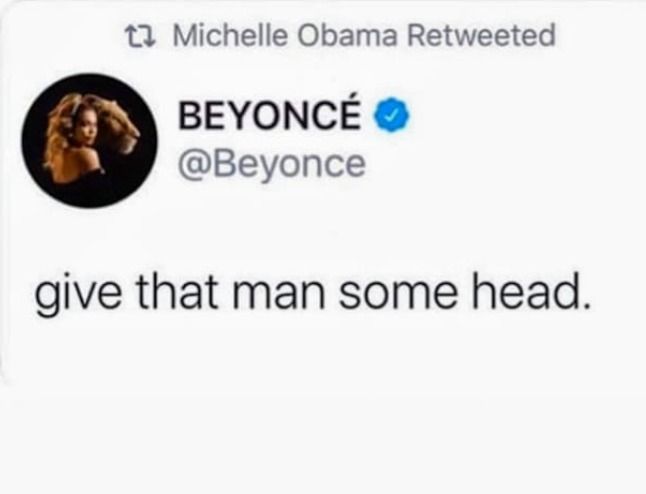Click the woman's face in avatar

(86, 127)
